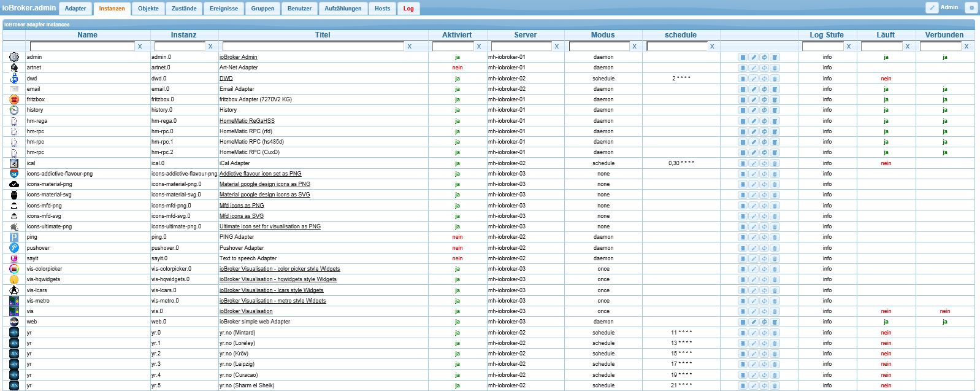Viewport: 980px width, 391px height.
Task: Open settings gear in top right corner
Action: (971, 7)
